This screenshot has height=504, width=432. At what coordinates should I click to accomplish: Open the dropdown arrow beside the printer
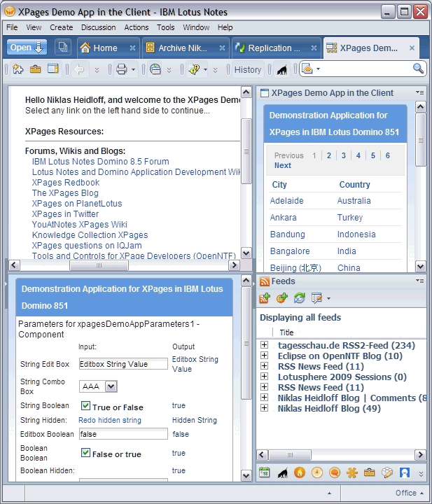[134, 69]
